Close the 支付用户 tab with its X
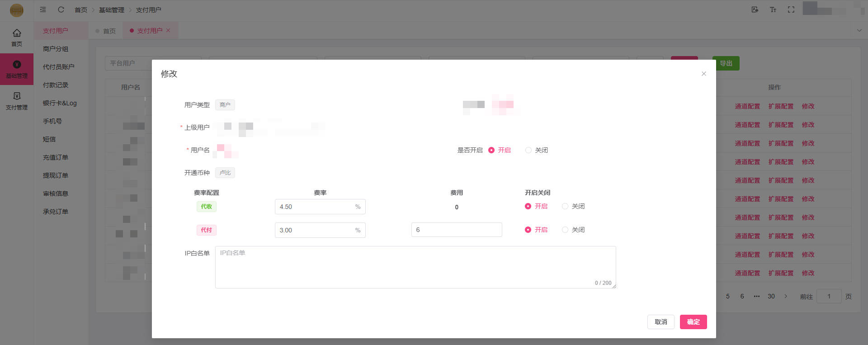Screen dimensions: 868x345 [168, 30]
